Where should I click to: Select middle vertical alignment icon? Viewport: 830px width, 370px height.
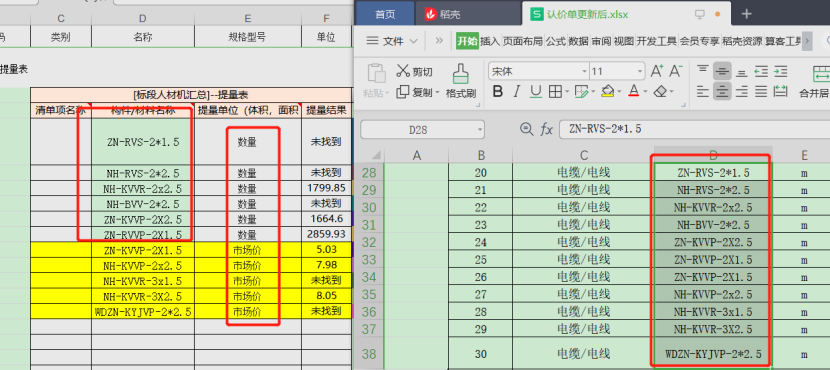tap(722, 71)
